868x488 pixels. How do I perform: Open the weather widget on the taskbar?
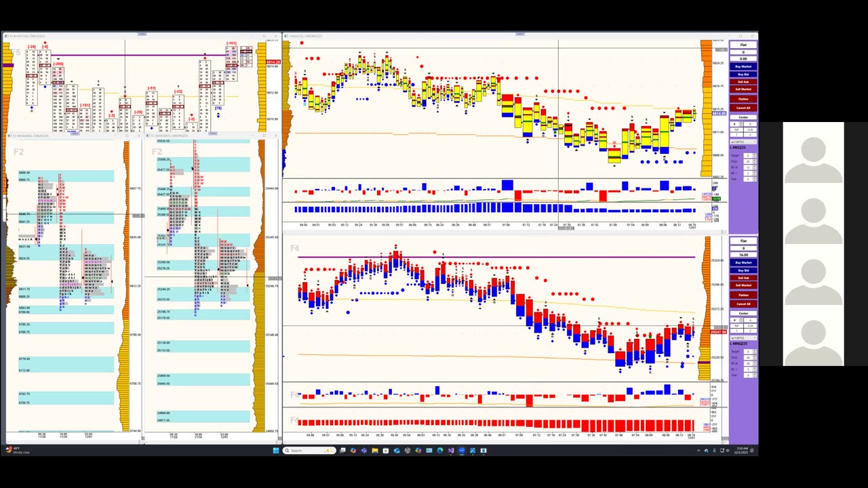click(x=16, y=450)
